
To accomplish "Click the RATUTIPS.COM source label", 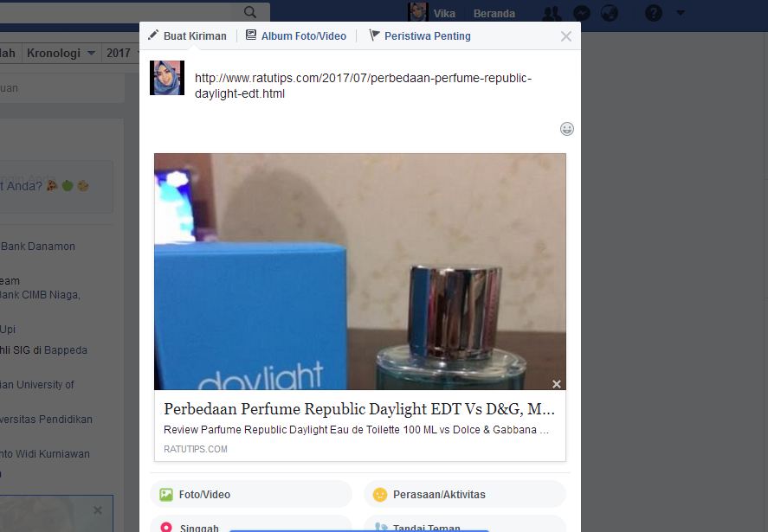I will [196, 449].
